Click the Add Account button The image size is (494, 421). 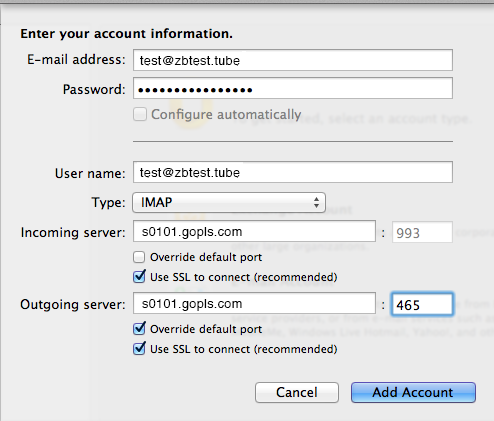(x=413, y=392)
